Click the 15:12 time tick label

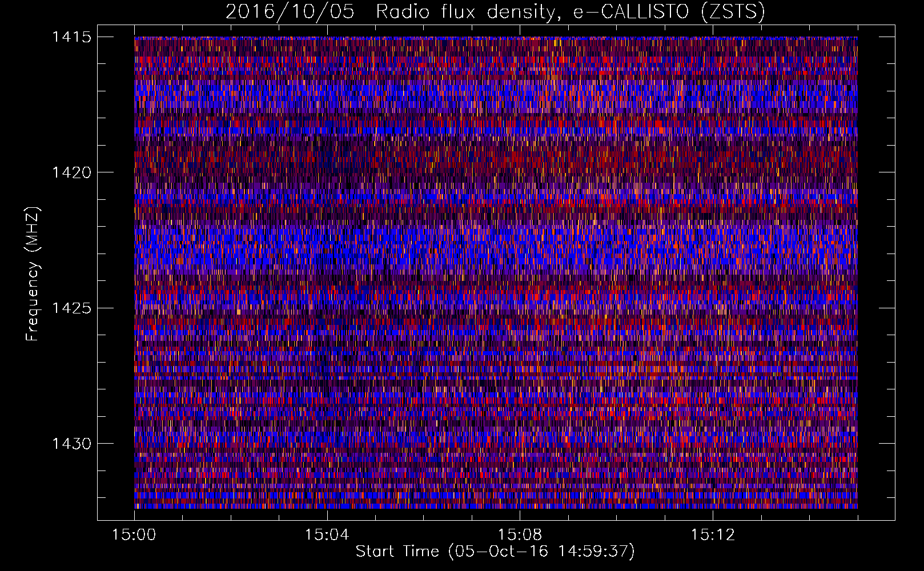pyautogui.click(x=713, y=535)
